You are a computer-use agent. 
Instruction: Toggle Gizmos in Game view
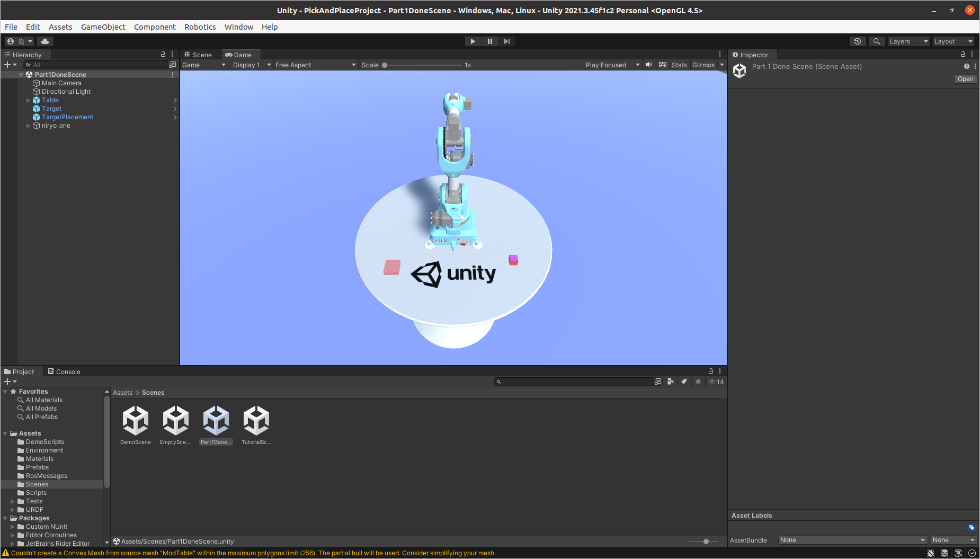pos(703,65)
